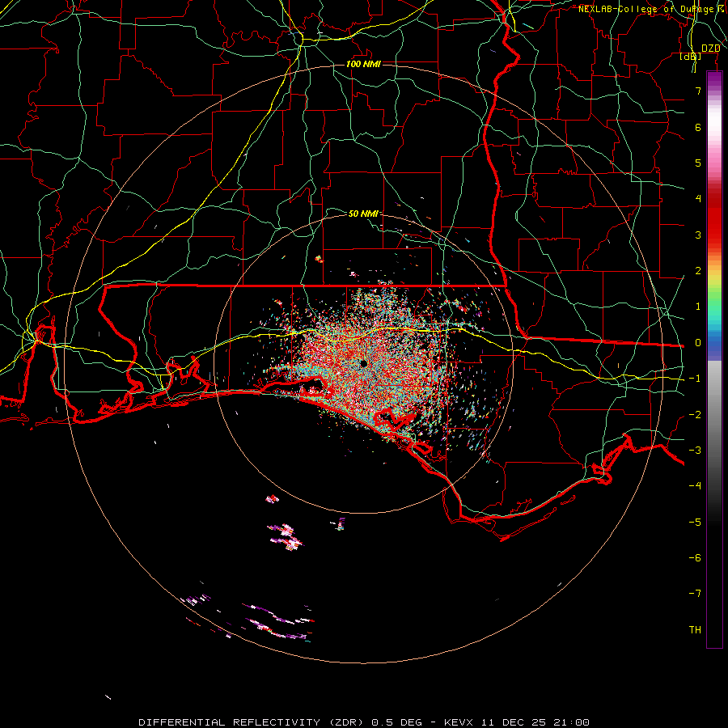This screenshot has height=728, width=728.
Task: Click the '-3' value on the color scale
Action: click(x=695, y=451)
